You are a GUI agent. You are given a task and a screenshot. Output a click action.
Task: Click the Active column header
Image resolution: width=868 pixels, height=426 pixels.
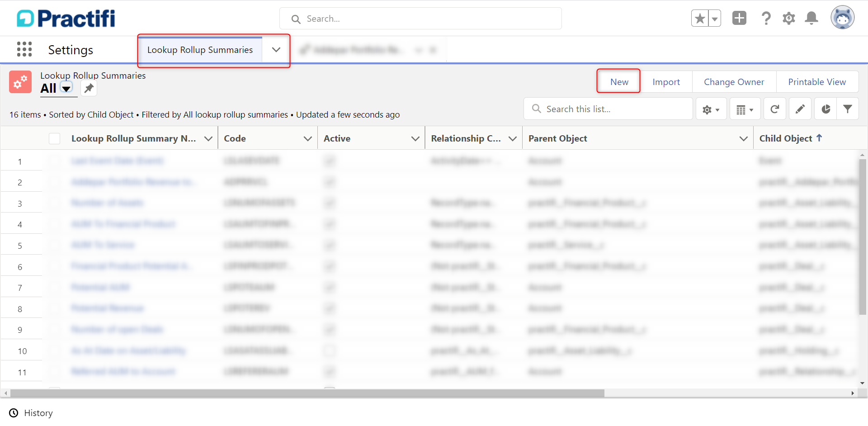[337, 138]
